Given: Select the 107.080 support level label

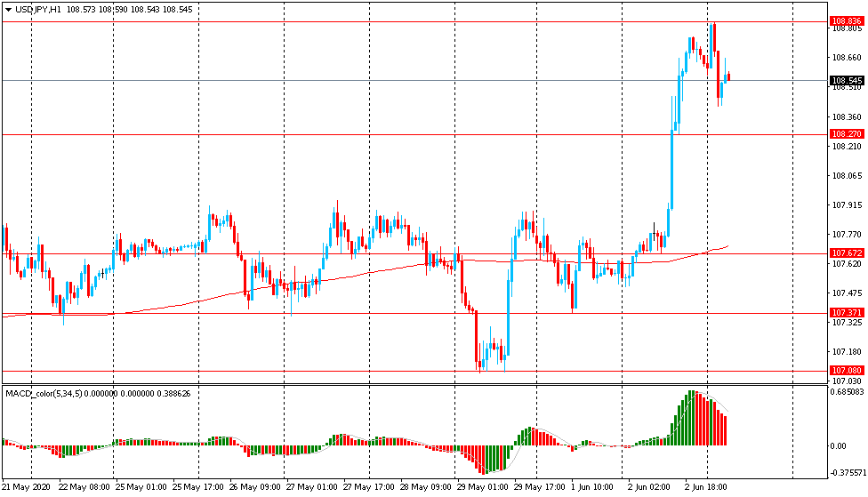Looking at the screenshot, I should (847, 370).
